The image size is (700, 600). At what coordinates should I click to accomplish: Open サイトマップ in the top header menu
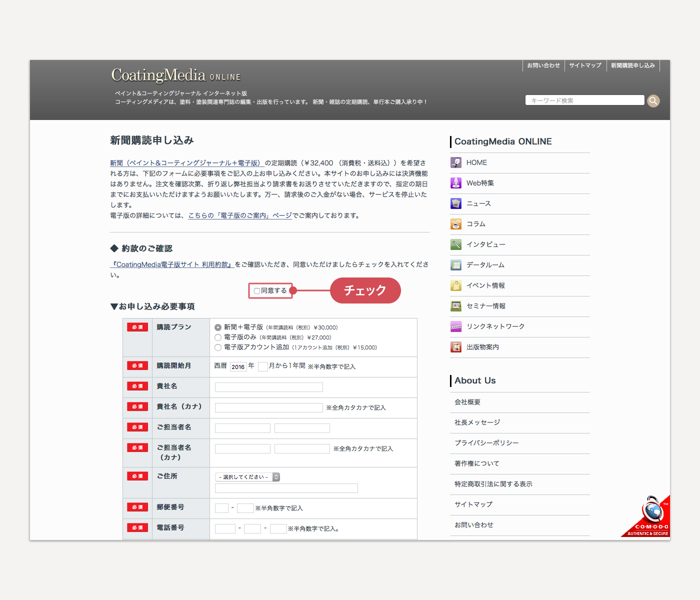585,65
